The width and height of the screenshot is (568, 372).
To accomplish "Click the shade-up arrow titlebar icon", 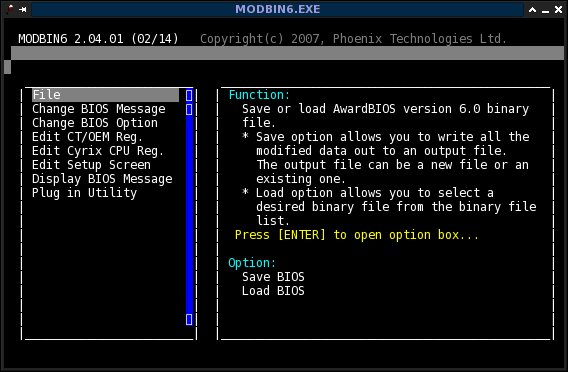I will (x=532, y=10).
